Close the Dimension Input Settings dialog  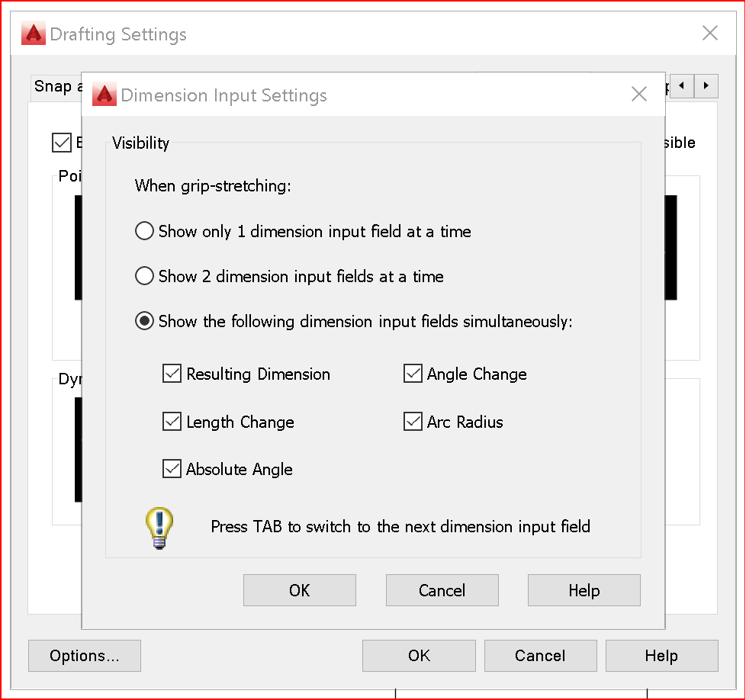coord(639,94)
